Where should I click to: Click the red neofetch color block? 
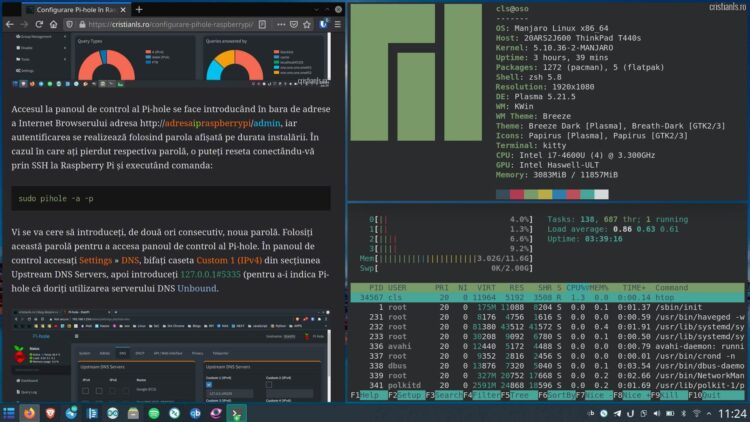pos(517,194)
